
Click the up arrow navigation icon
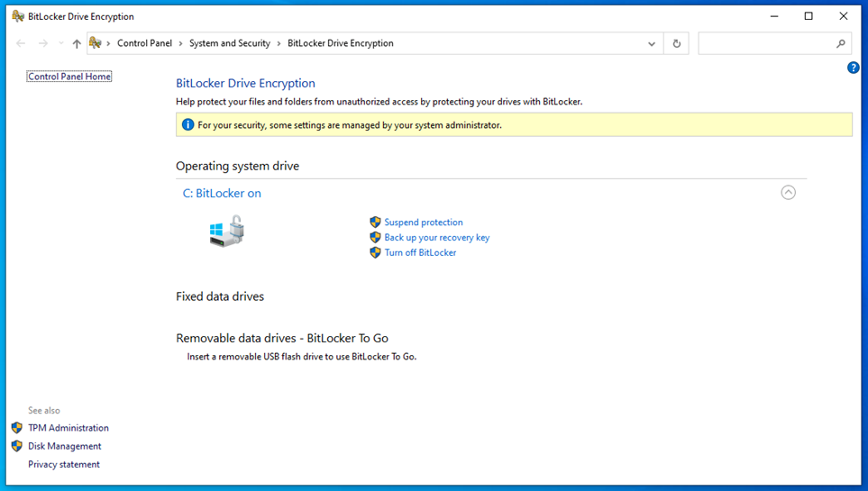point(77,43)
